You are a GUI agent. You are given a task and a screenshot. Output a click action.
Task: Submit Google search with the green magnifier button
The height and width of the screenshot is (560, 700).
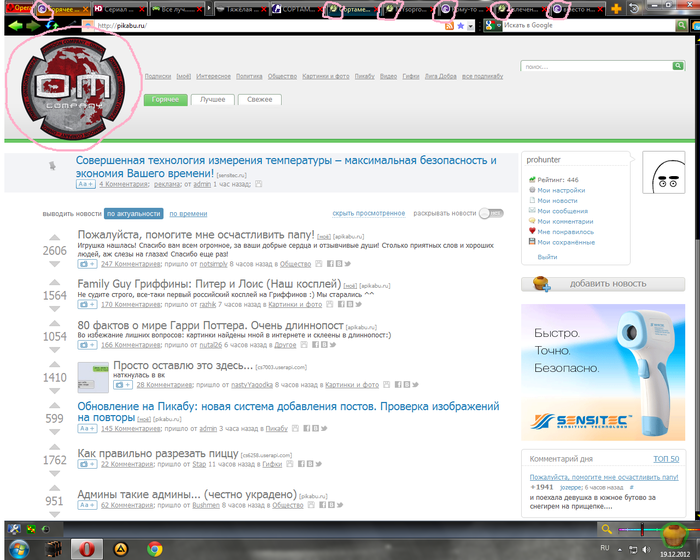click(x=681, y=25)
